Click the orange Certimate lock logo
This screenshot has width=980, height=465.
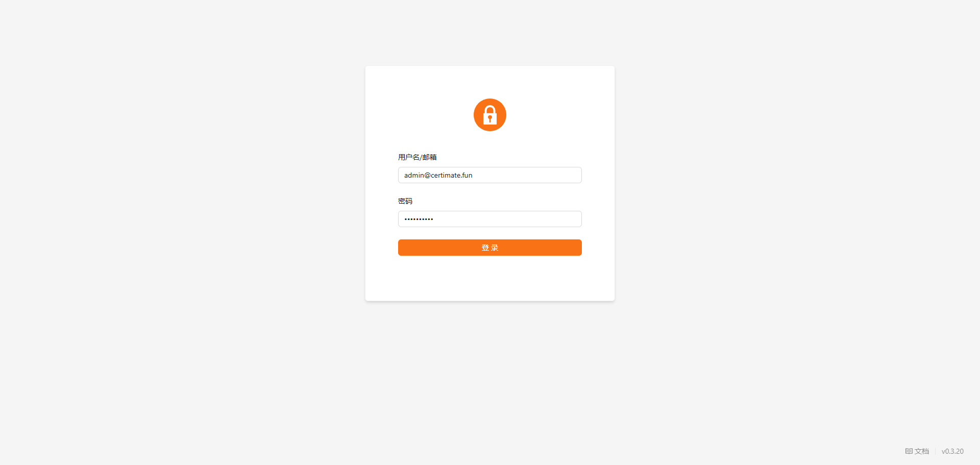click(490, 115)
